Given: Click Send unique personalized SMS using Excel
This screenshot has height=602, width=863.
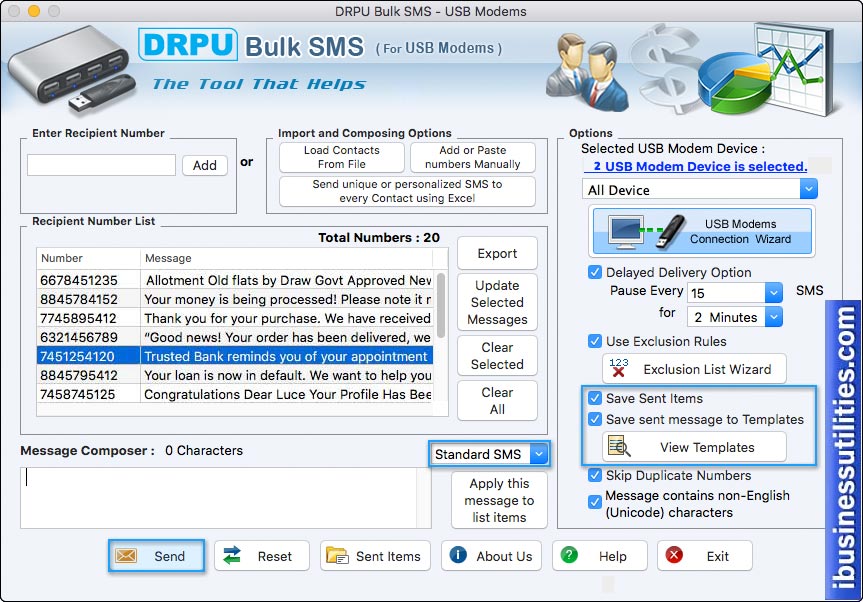Looking at the screenshot, I should pos(407,191).
